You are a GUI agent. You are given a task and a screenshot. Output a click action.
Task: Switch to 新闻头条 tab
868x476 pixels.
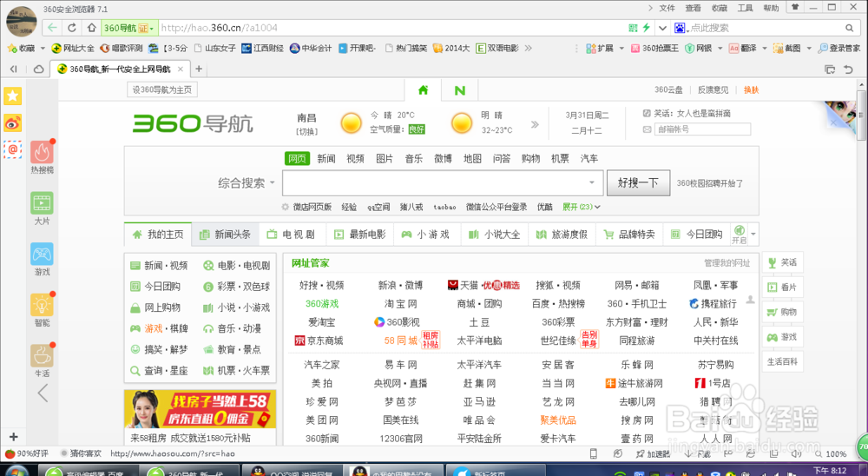tap(226, 235)
